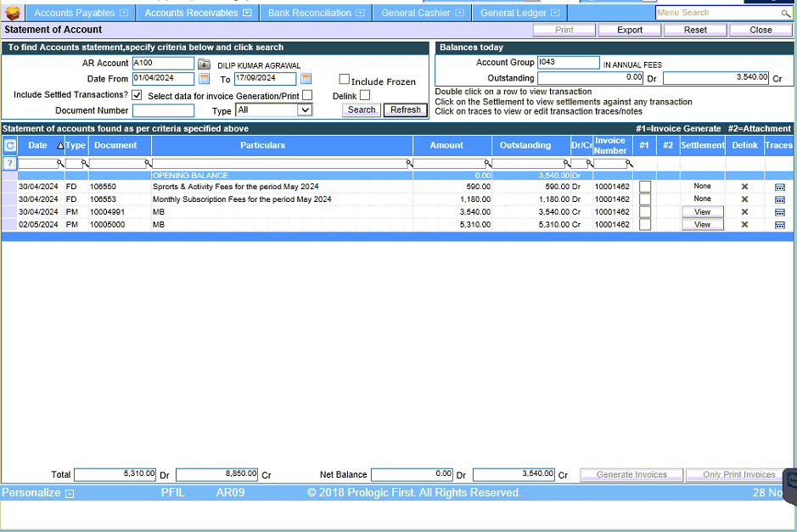View settlement for document 10005000
Image resolution: width=797 pixels, height=532 pixels.
[703, 225]
